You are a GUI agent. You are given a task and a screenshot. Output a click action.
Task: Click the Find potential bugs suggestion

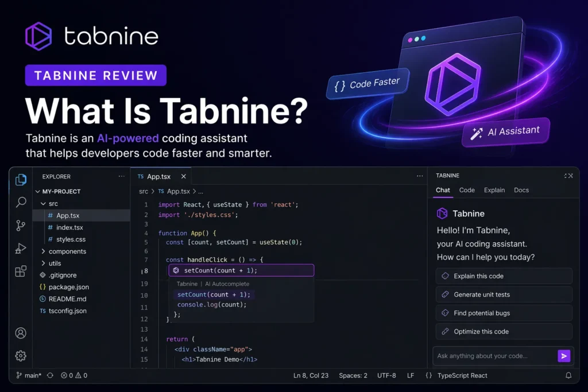[504, 313]
